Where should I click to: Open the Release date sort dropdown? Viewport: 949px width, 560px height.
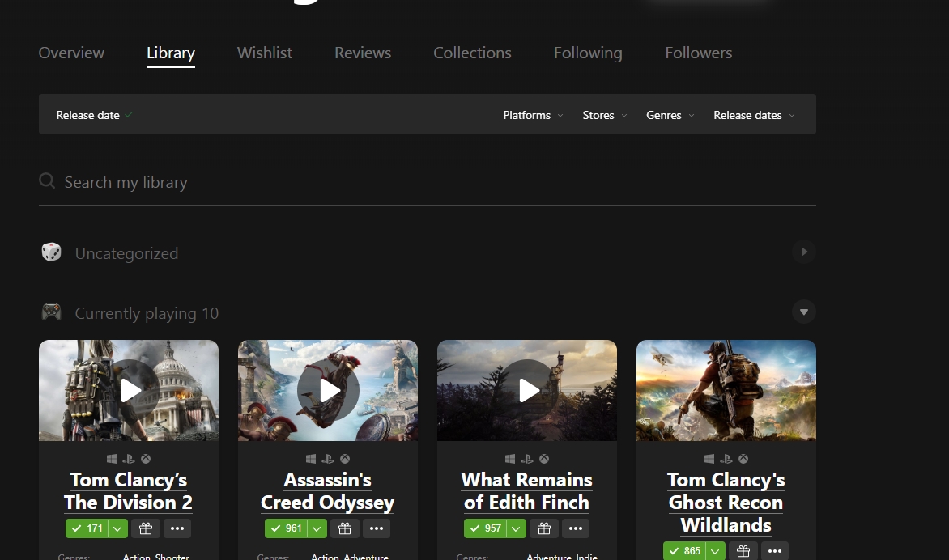[x=95, y=115]
